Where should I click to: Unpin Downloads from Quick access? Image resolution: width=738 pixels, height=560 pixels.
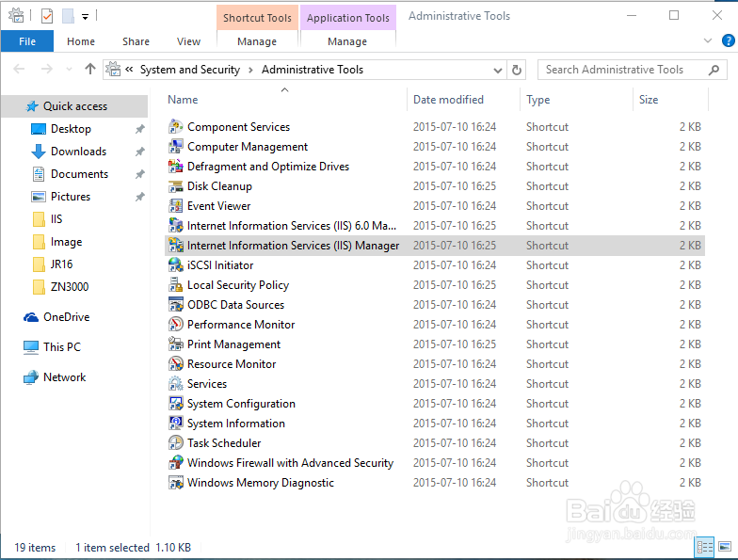point(139,152)
